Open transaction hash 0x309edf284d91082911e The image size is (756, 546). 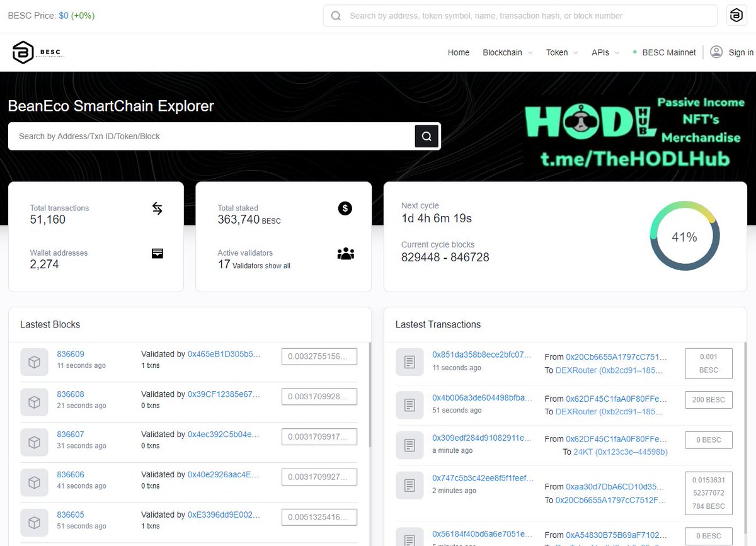tap(482, 438)
